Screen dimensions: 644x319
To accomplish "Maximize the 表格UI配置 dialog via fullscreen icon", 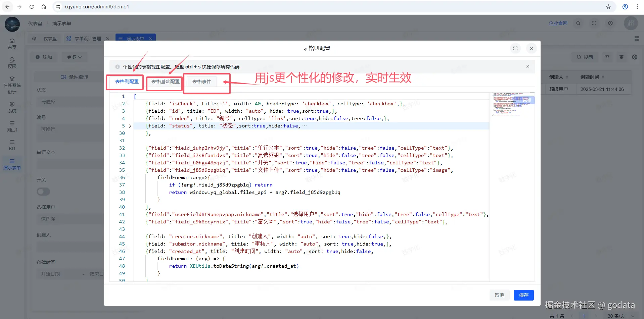I will coord(516,48).
